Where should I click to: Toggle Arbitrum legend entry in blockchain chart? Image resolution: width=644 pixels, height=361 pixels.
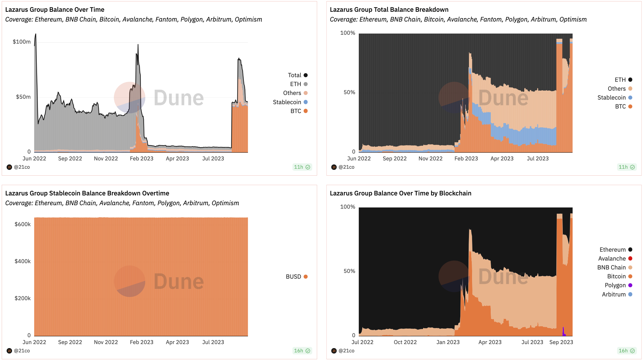617,294
